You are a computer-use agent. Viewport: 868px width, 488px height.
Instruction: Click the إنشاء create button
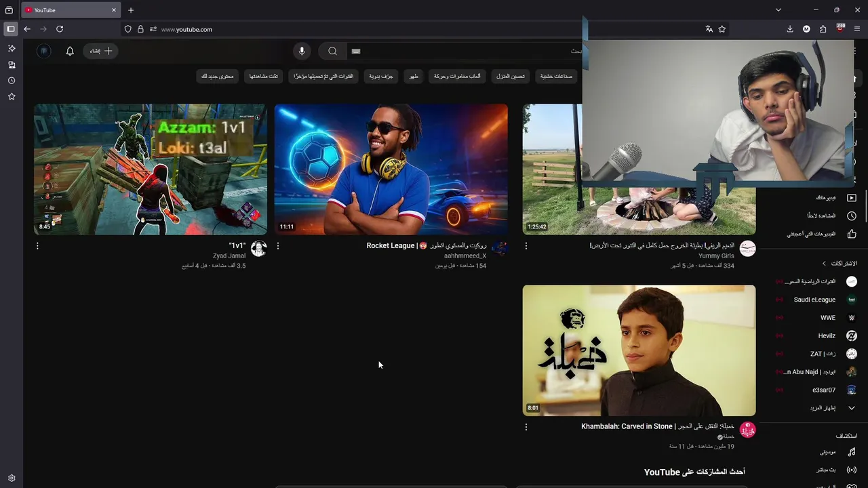(100, 51)
